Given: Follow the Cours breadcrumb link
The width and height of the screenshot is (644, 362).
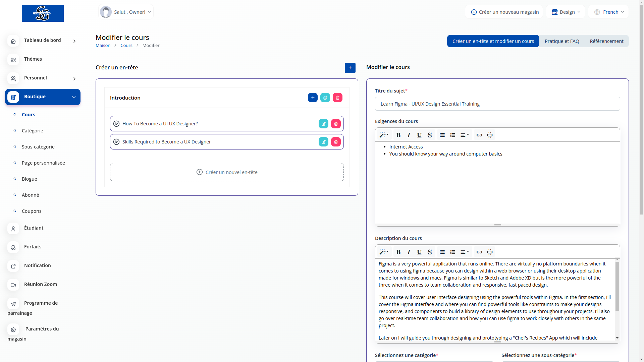Looking at the screenshot, I should [126, 45].
